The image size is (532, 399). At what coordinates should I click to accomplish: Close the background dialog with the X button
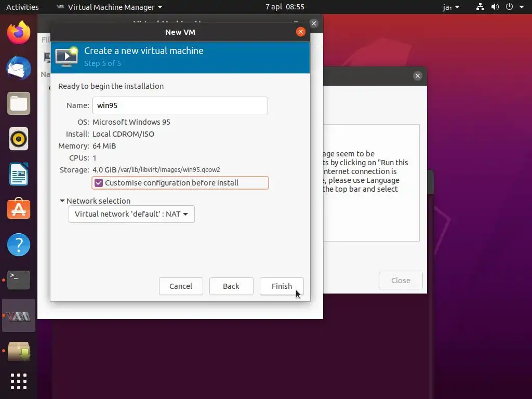pos(418,76)
